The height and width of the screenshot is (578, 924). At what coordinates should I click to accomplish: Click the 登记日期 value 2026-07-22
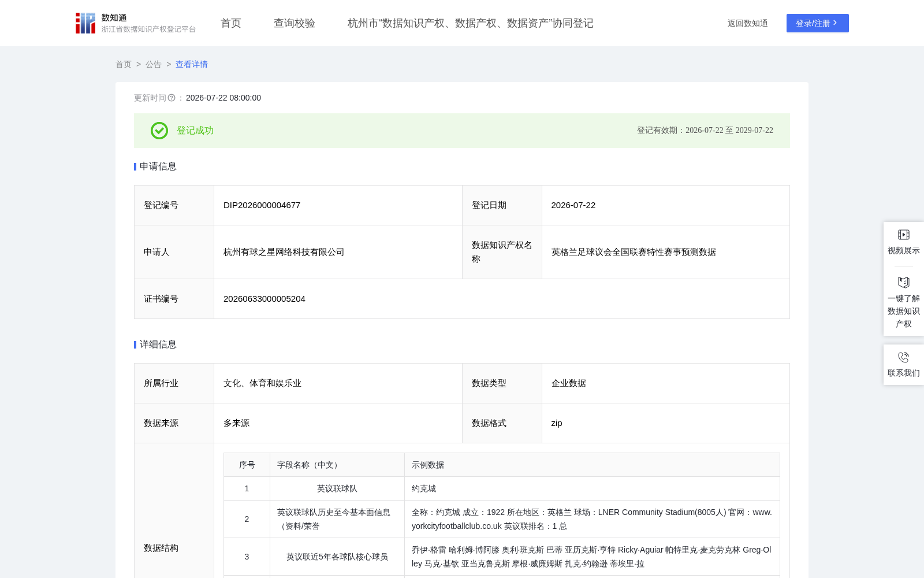[x=573, y=205]
